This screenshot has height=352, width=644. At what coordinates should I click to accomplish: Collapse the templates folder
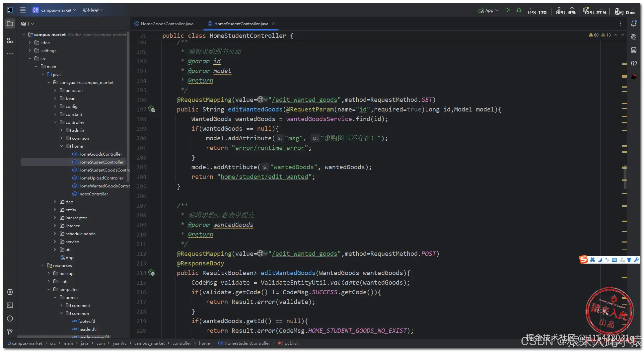[49, 289]
